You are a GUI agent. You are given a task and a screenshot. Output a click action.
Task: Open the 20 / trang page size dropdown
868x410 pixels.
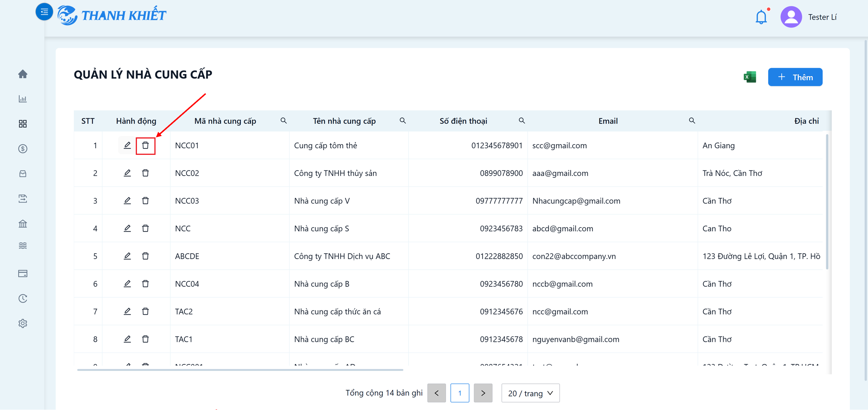coord(530,393)
